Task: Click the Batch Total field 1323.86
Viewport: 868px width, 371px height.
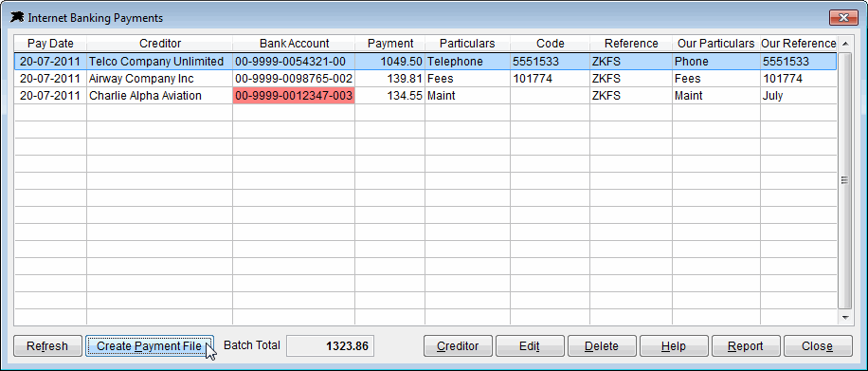Action: coord(331,346)
